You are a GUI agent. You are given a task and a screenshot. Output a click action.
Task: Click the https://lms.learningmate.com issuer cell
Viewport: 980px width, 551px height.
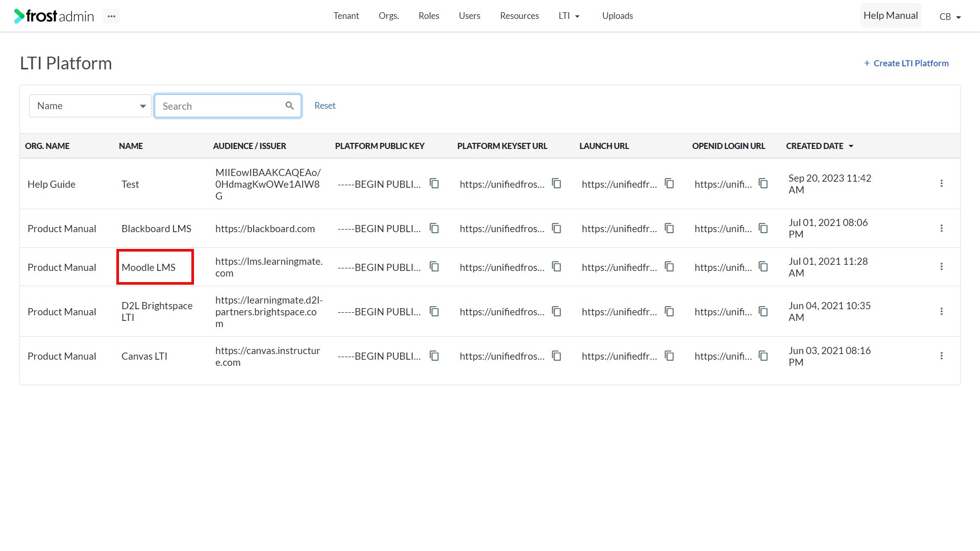pos(269,267)
